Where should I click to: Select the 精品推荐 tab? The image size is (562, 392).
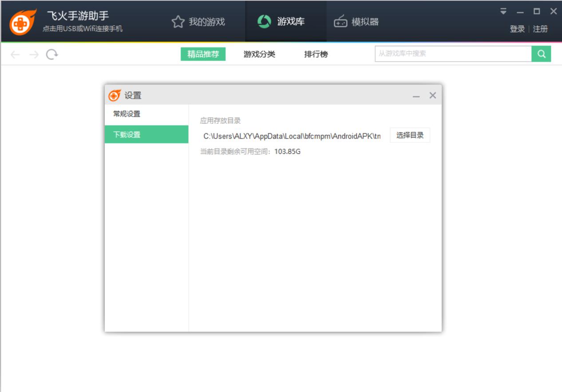pyautogui.click(x=203, y=54)
